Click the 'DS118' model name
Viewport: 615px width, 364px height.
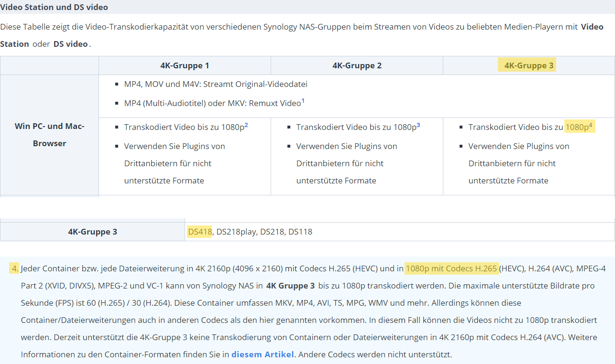tap(300, 232)
